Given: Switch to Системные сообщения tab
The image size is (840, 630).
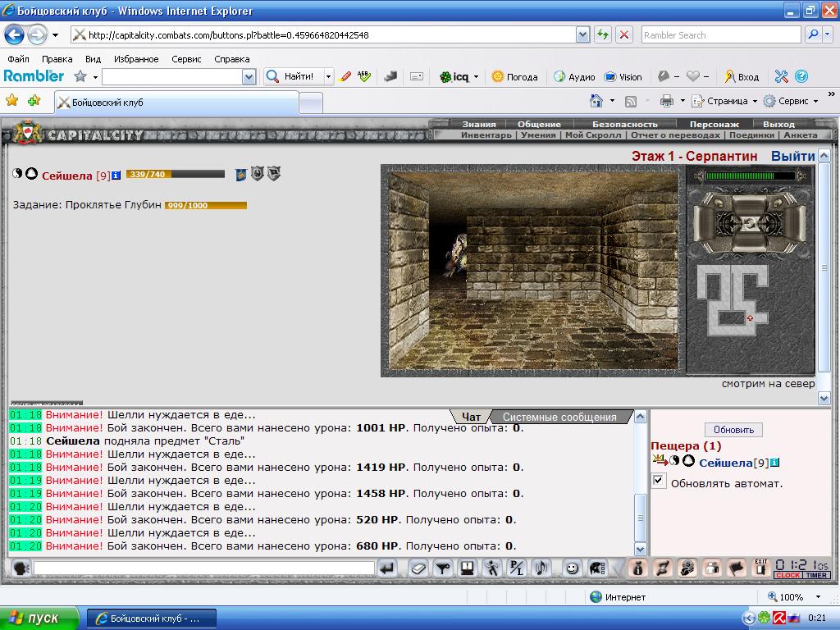Looking at the screenshot, I should click(x=559, y=417).
